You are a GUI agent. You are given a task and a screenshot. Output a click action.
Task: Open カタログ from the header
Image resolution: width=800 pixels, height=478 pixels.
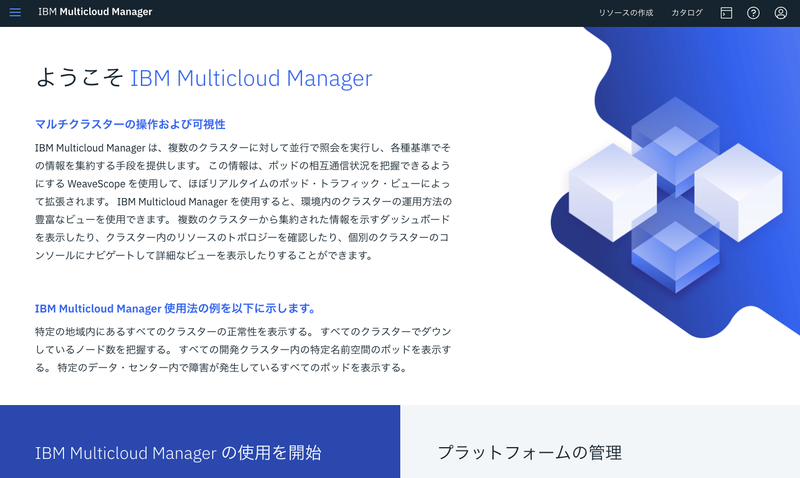[687, 13]
